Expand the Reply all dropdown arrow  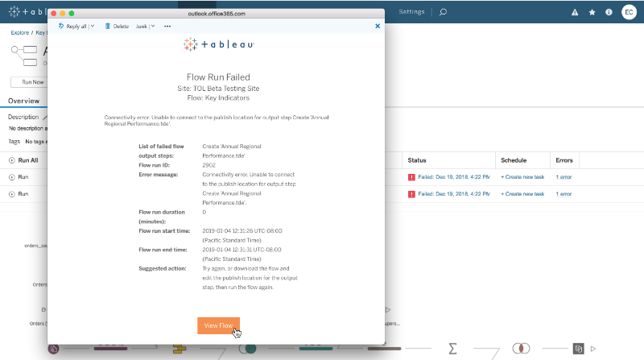coord(93,27)
